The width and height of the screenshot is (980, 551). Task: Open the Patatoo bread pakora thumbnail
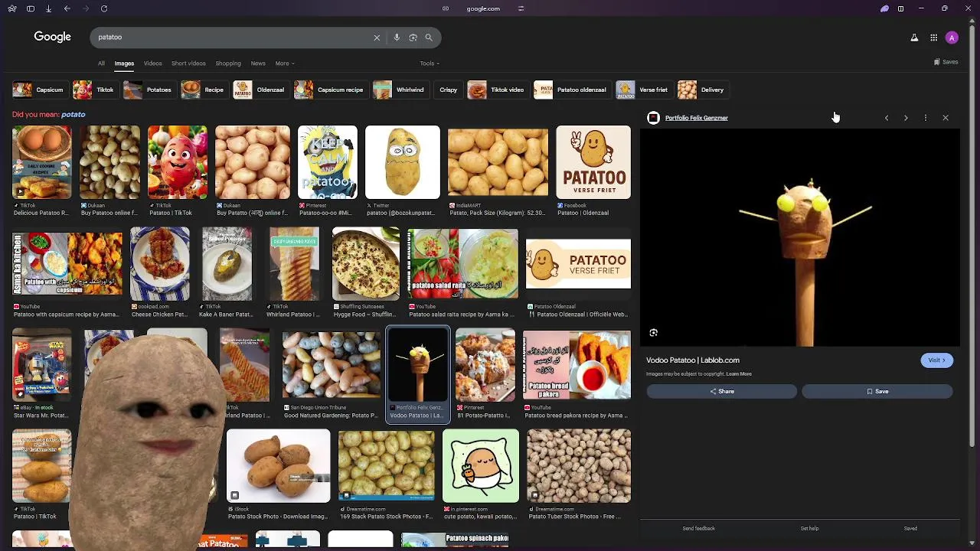pos(577,366)
